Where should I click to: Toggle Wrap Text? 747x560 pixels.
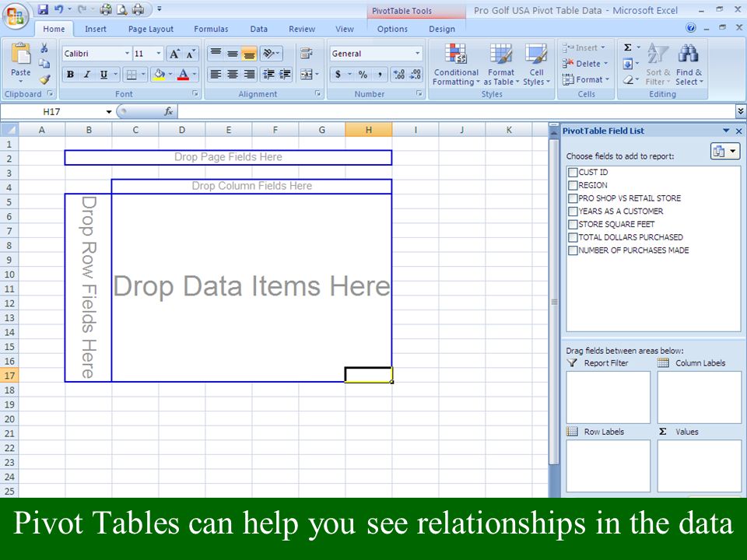307,54
